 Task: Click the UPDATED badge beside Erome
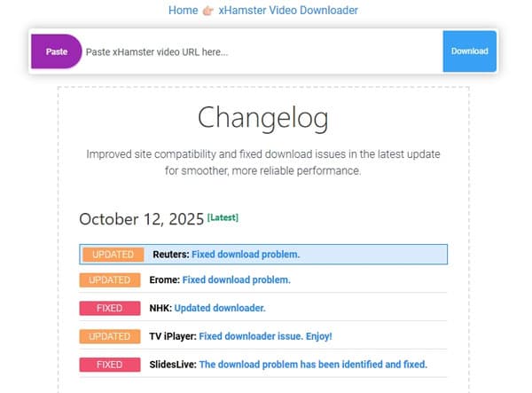point(110,280)
